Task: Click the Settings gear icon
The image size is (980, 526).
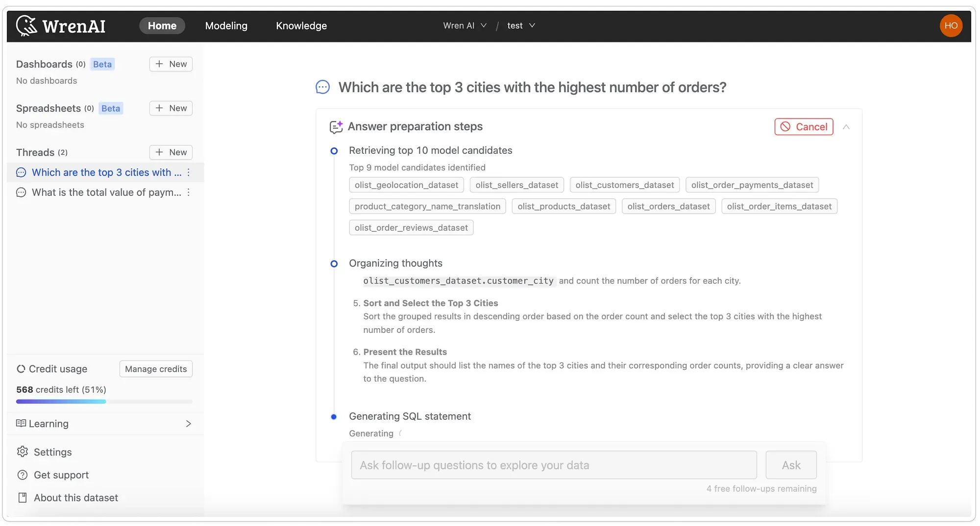Action: coord(22,452)
